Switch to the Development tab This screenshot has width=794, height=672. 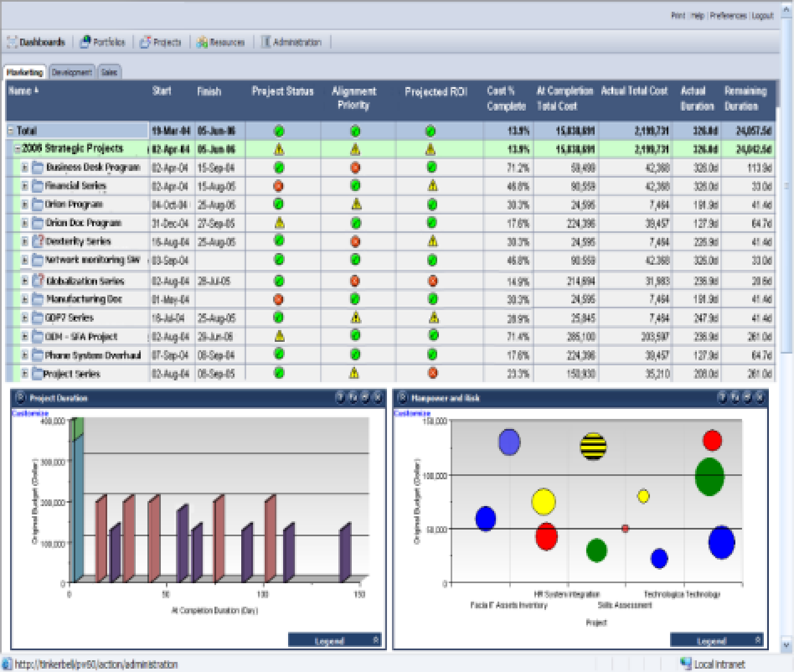[x=71, y=72]
